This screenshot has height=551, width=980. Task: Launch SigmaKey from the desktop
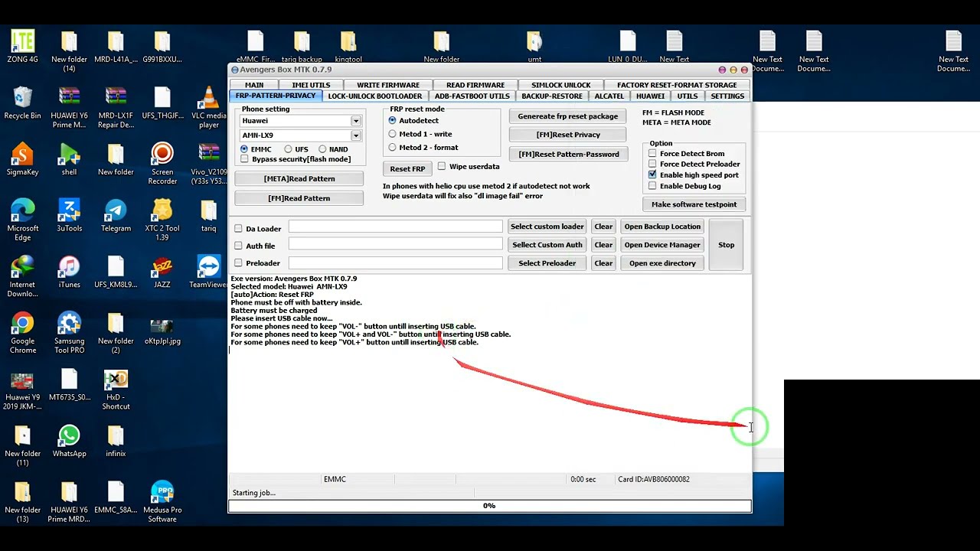22,159
